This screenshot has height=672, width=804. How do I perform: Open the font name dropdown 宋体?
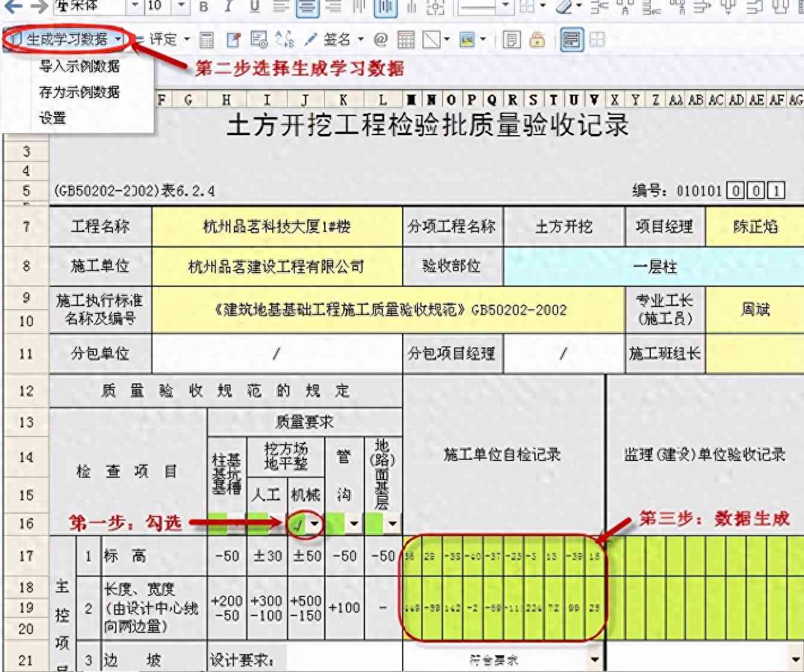click(135, 6)
